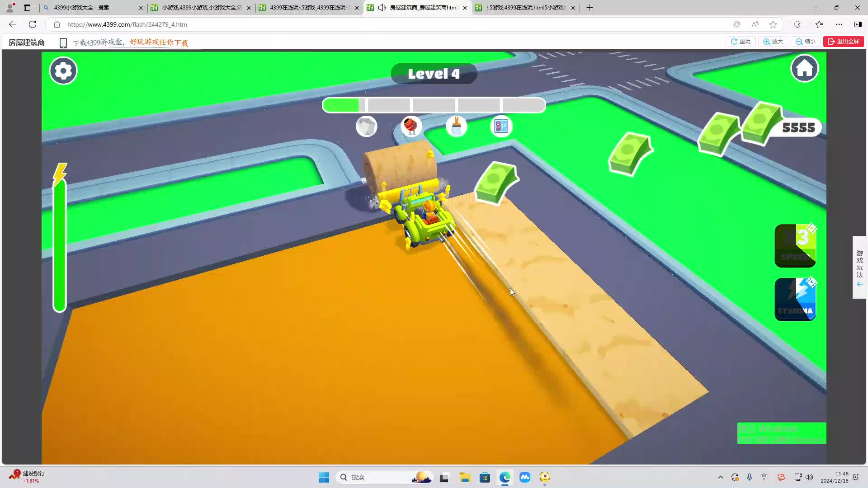Image resolution: width=868 pixels, height=488 pixels.
Task: Show hidden system tray icons
Action: point(720,477)
